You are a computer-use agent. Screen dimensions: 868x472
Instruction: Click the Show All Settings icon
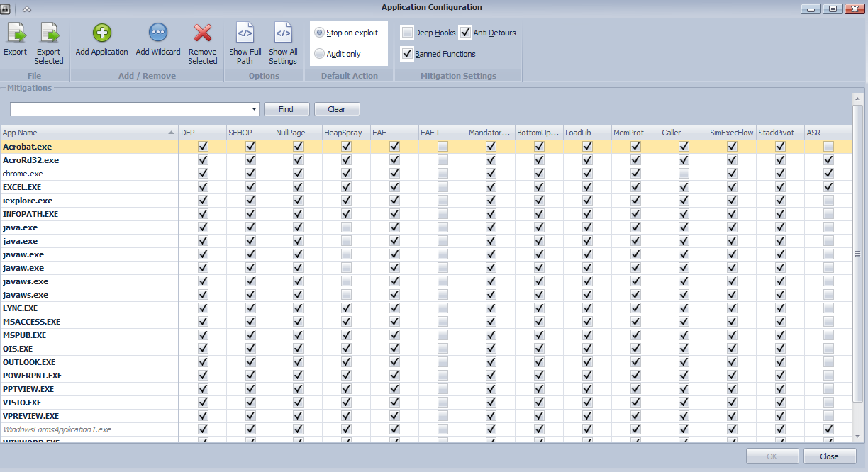(283, 33)
